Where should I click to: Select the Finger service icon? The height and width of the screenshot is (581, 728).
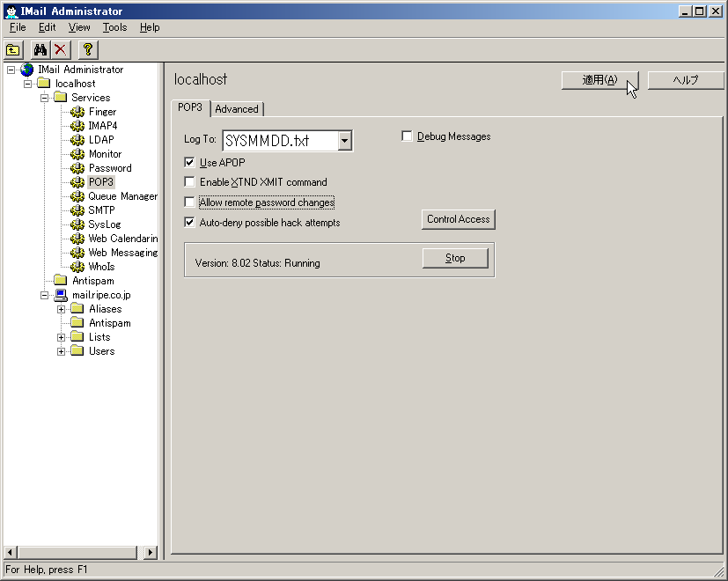pos(77,112)
